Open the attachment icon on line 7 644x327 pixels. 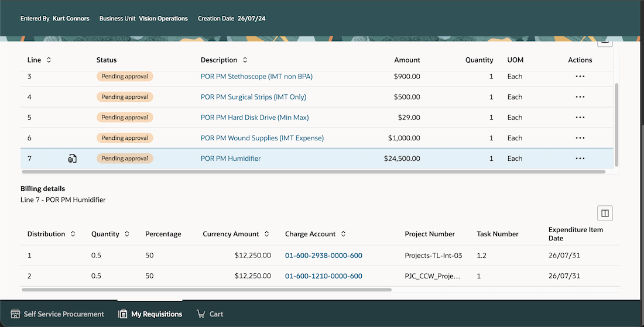(x=72, y=159)
